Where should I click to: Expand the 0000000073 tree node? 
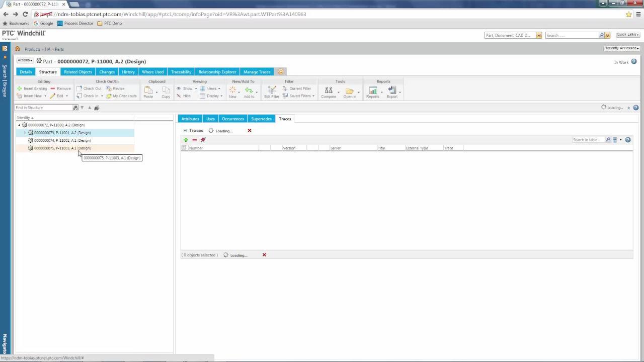25,133
